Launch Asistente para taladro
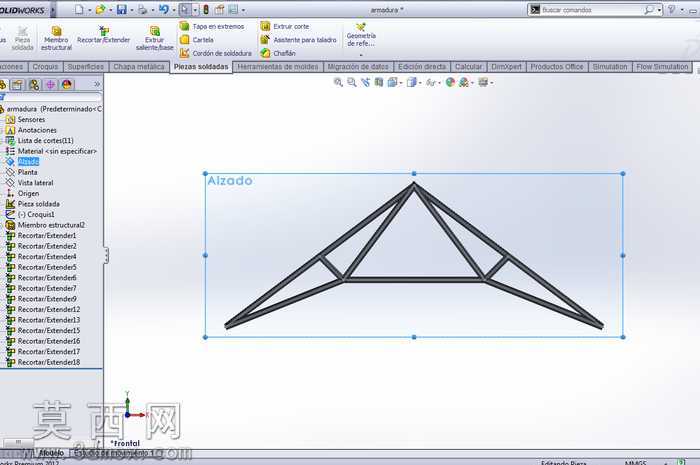The image size is (700, 465). [299, 40]
